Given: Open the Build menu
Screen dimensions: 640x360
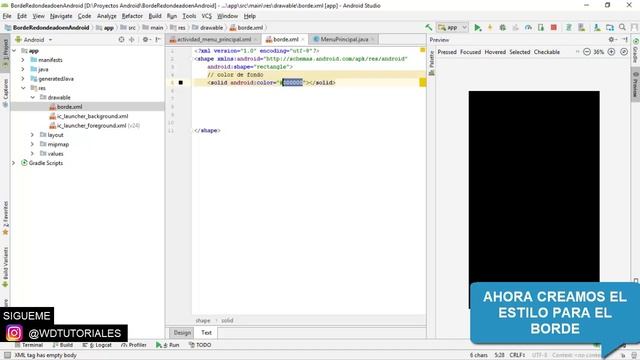Looking at the screenshot, I should coord(155,16).
